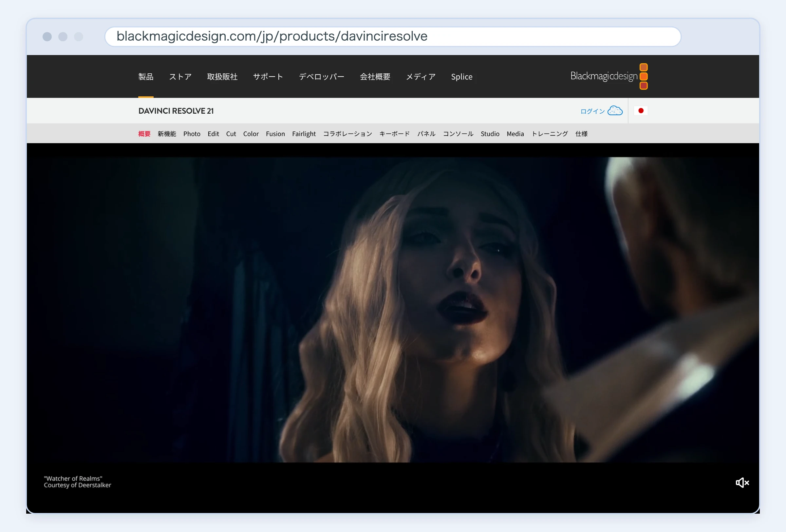Open the Japan flag region selector
Screen dimensions: 786x532
[x=641, y=111]
